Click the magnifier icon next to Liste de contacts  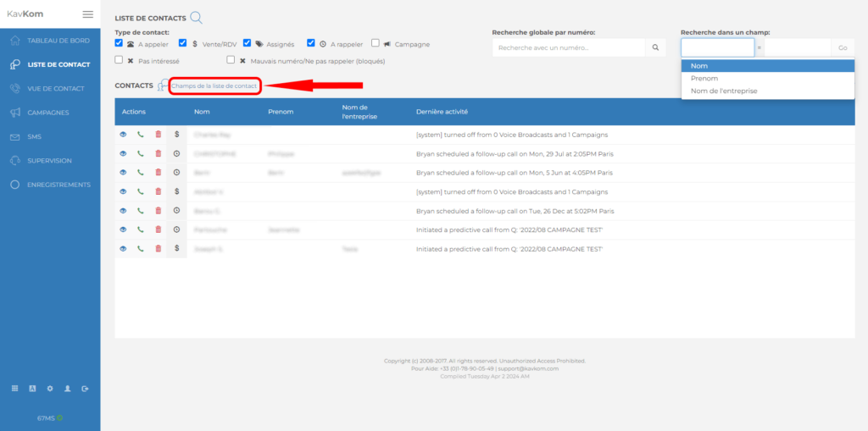click(x=197, y=18)
